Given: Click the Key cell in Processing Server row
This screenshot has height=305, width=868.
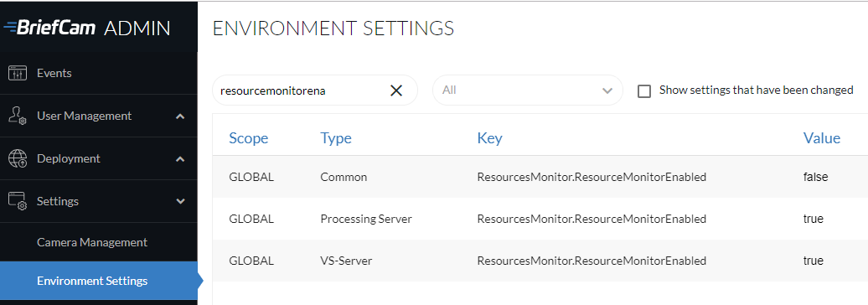Looking at the screenshot, I should pos(592,220).
